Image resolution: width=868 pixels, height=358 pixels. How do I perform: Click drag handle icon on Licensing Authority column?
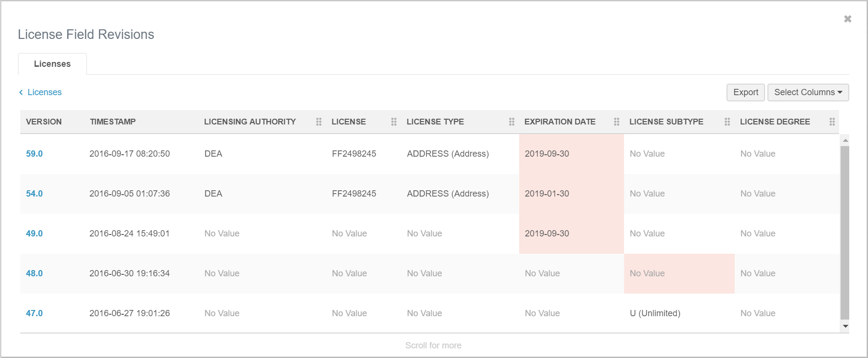pos(319,122)
